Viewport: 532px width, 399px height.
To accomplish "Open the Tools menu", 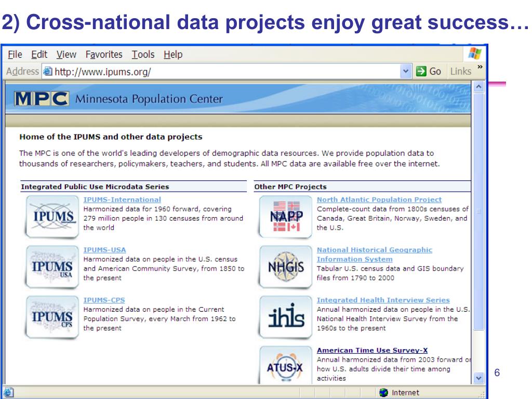I will click(x=143, y=54).
